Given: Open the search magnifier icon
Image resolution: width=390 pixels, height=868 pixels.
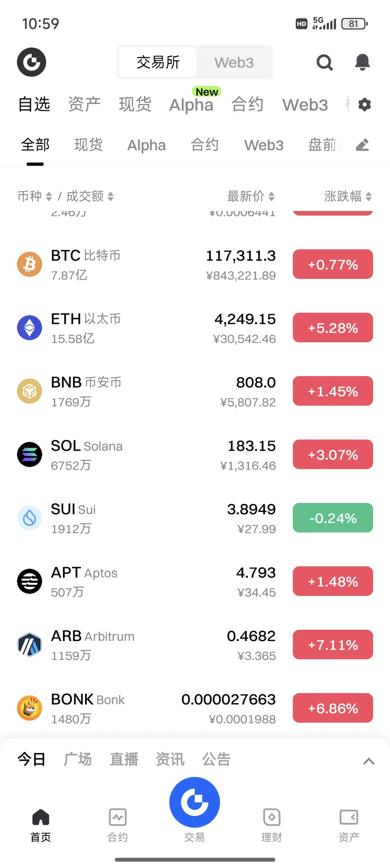Looking at the screenshot, I should coord(324,62).
